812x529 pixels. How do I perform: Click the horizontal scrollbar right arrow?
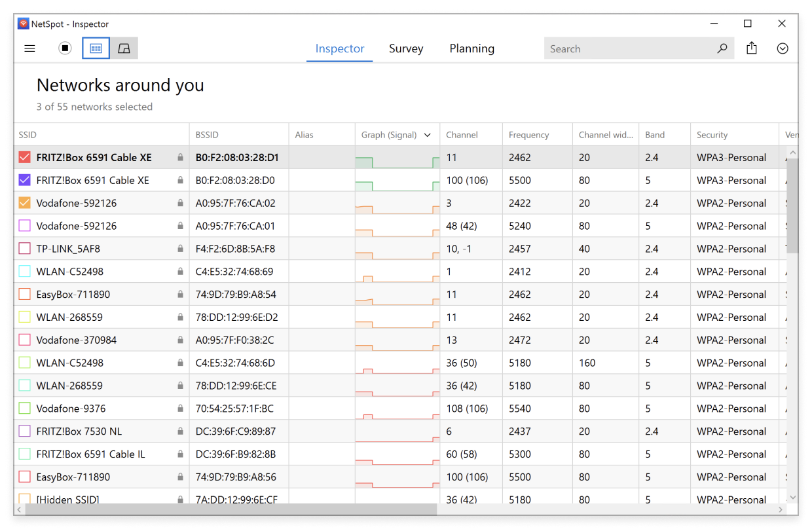pos(781,509)
